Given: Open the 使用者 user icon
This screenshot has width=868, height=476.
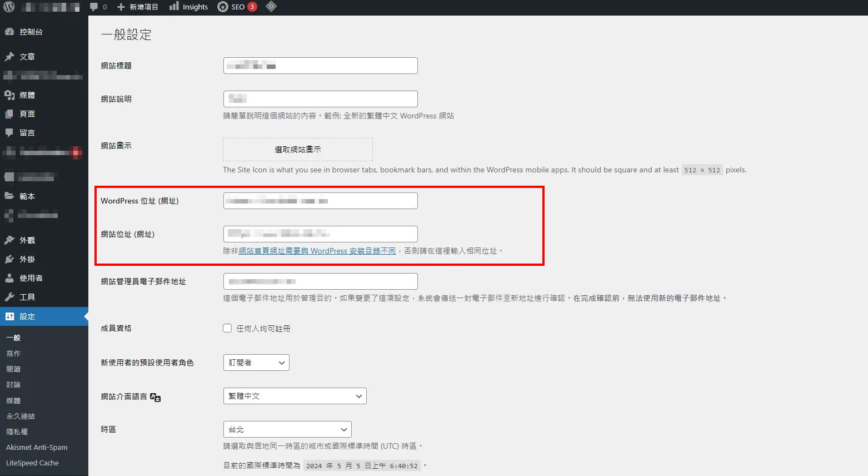Looking at the screenshot, I should click(x=9, y=278).
